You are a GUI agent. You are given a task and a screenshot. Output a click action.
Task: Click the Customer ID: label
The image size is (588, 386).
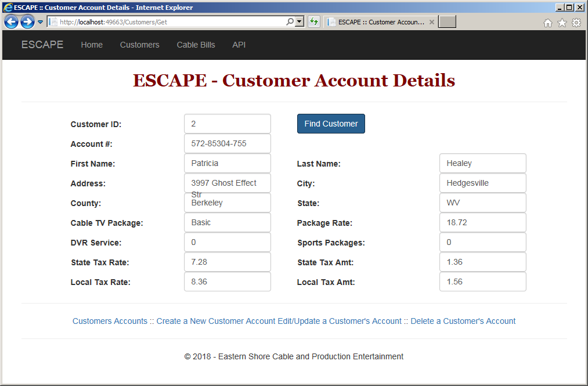pyautogui.click(x=96, y=124)
